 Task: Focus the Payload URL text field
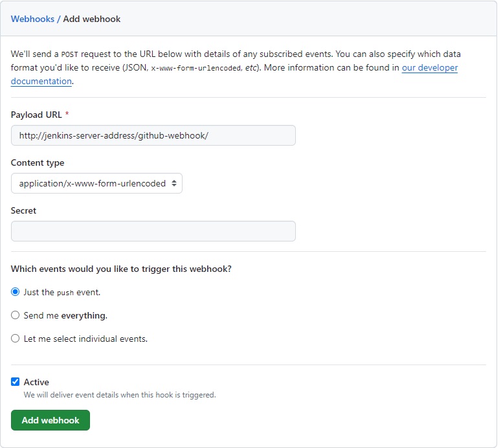point(153,135)
